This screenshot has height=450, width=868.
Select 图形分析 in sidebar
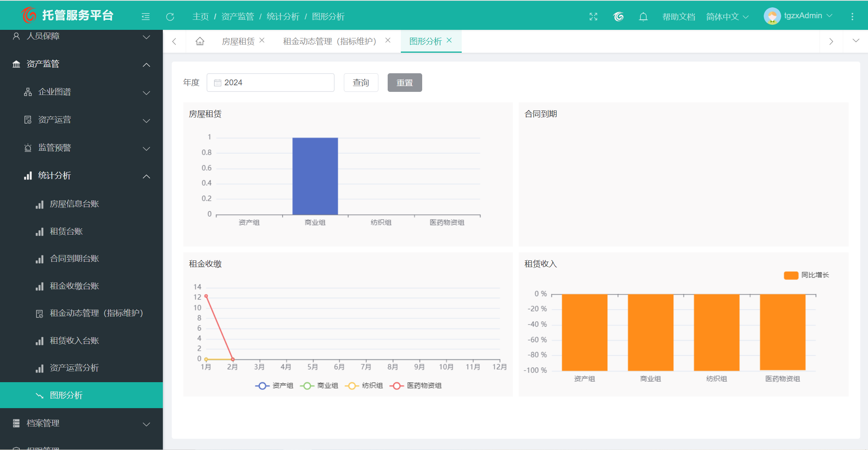point(81,395)
